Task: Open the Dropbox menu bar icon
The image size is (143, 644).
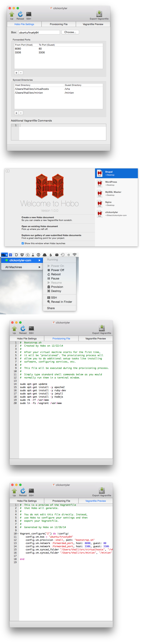Action: pyautogui.click(x=22, y=255)
